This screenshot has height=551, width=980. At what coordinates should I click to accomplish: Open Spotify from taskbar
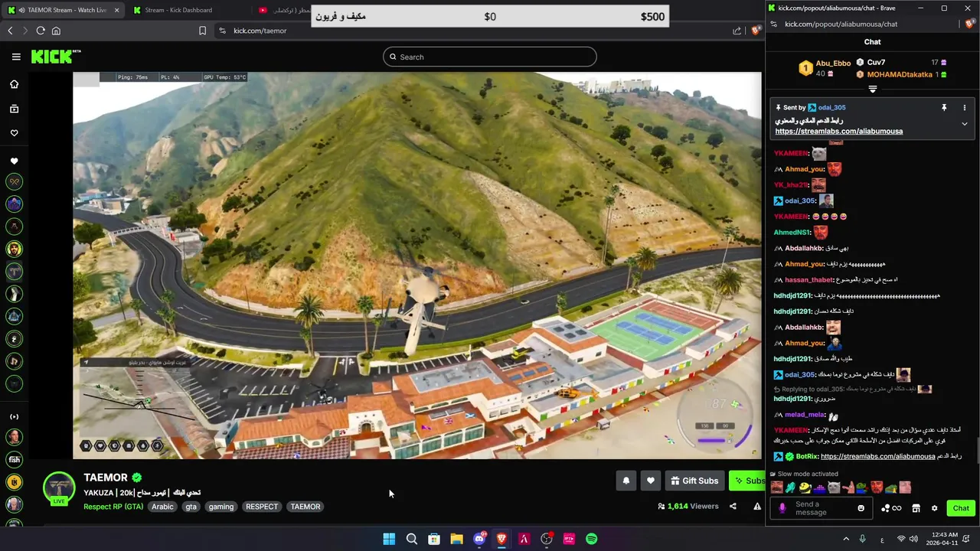point(591,539)
